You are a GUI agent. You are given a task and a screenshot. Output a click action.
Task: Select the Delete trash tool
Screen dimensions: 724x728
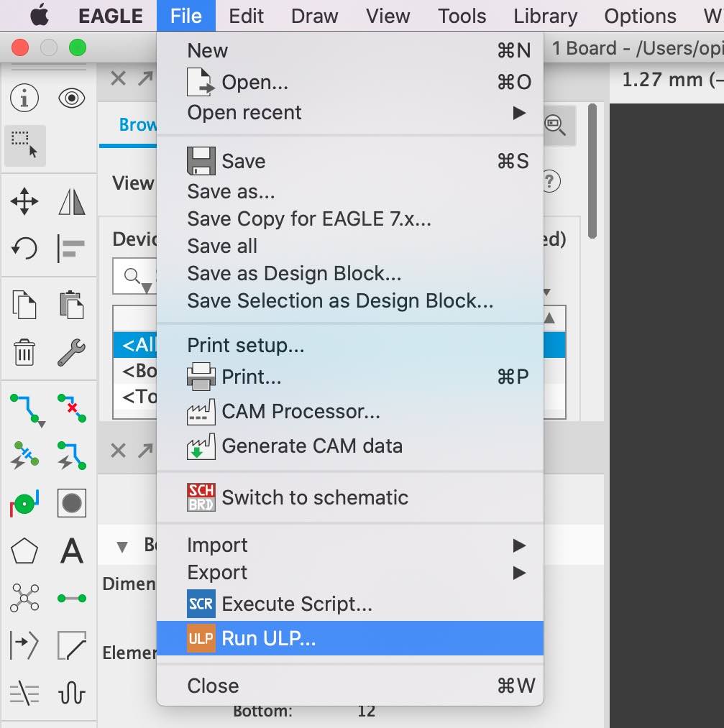pos(24,352)
